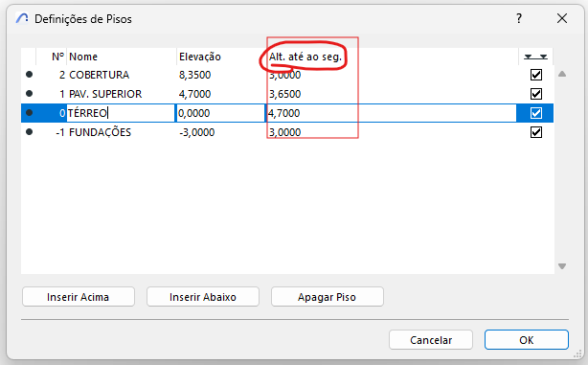The image size is (588, 365).
Task: Click the bullet dot of the TÉRREO row
Action: click(x=30, y=112)
